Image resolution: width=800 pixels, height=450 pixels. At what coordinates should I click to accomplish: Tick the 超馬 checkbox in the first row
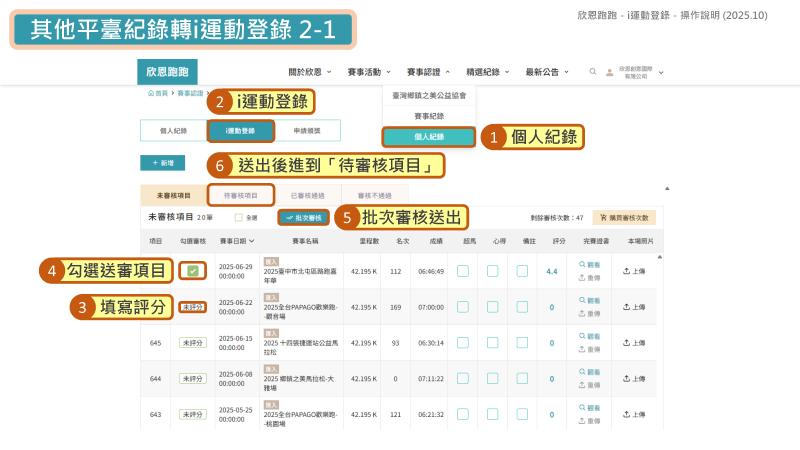click(462, 270)
